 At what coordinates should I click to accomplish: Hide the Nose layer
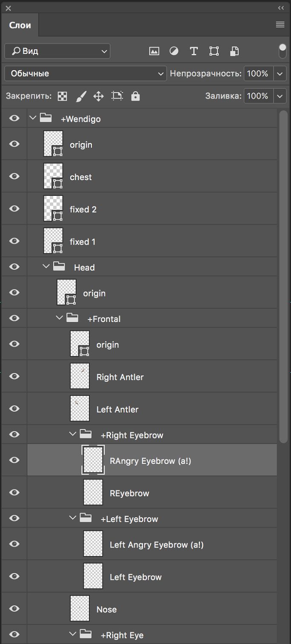14,608
